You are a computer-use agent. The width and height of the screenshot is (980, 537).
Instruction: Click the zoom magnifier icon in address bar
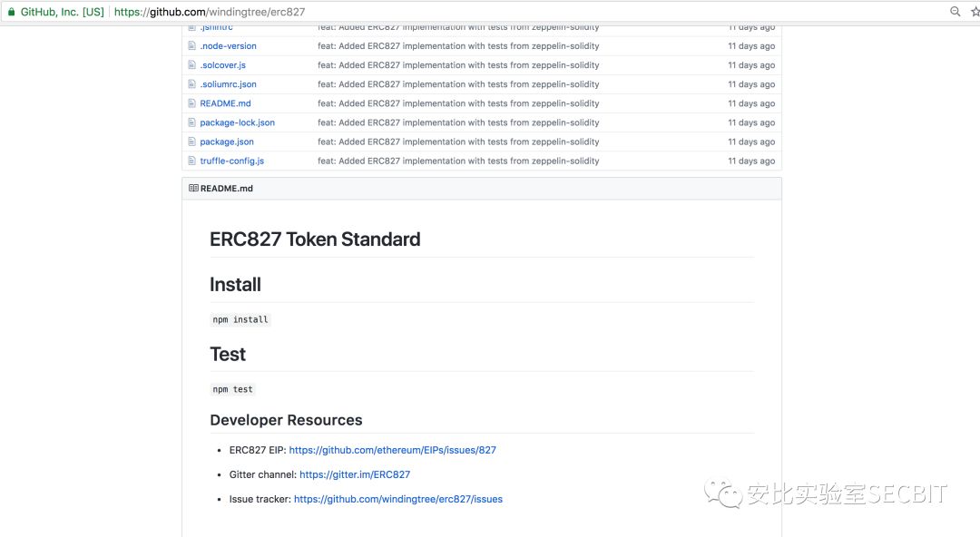pyautogui.click(x=955, y=11)
